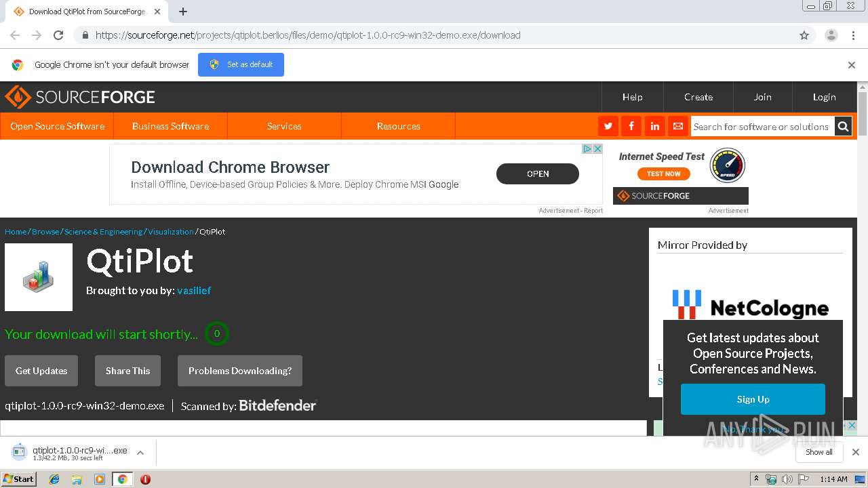The height and width of the screenshot is (488, 868).
Task: Open SourceForge Twitter page icon
Action: pos(608,126)
